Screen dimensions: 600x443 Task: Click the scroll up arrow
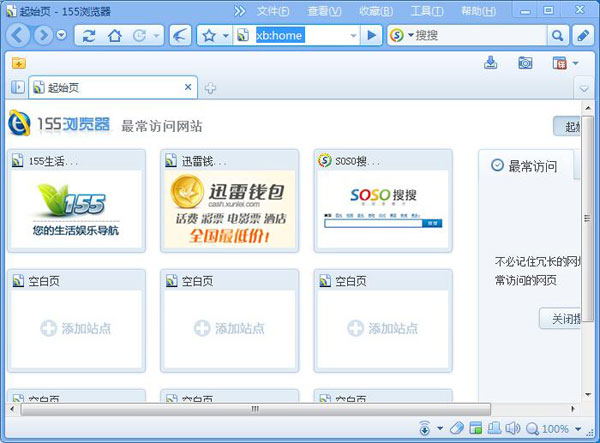pyautogui.click(x=588, y=108)
